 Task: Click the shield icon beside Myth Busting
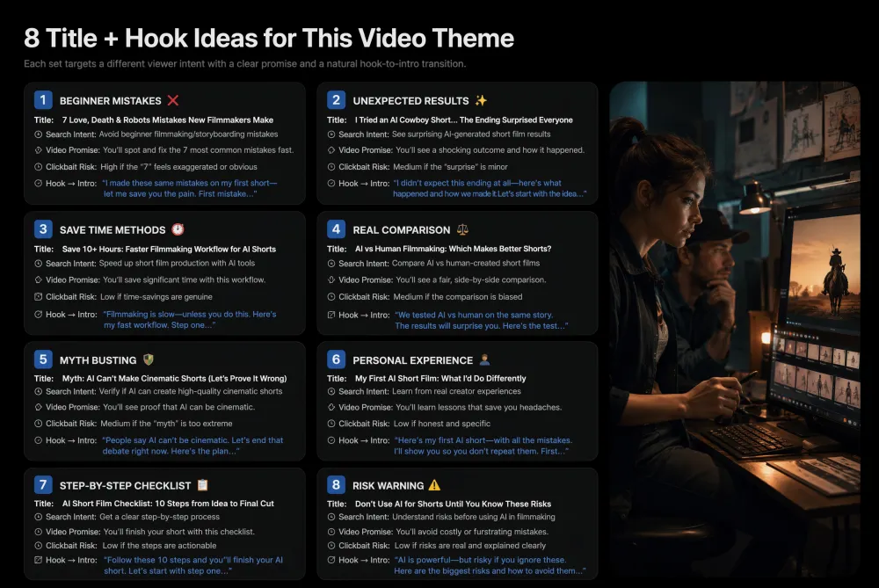(x=149, y=359)
